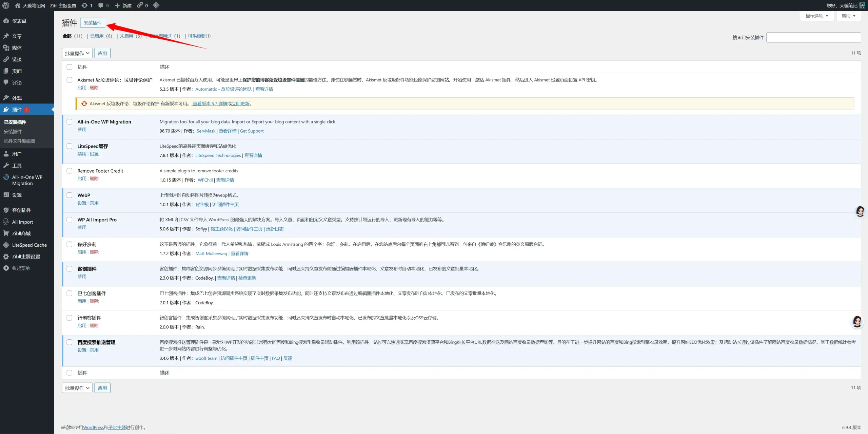
Task: Click the top 应用 button
Action: tap(102, 53)
